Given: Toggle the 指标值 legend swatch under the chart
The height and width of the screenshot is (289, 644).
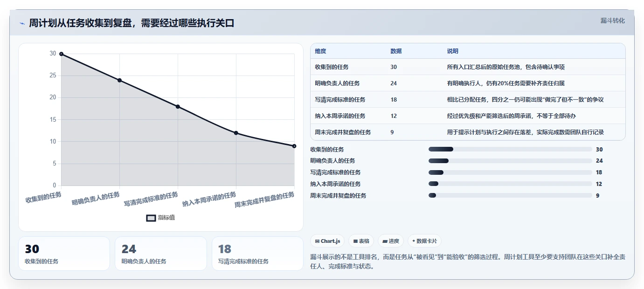Looking at the screenshot, I should pos(151,218).
